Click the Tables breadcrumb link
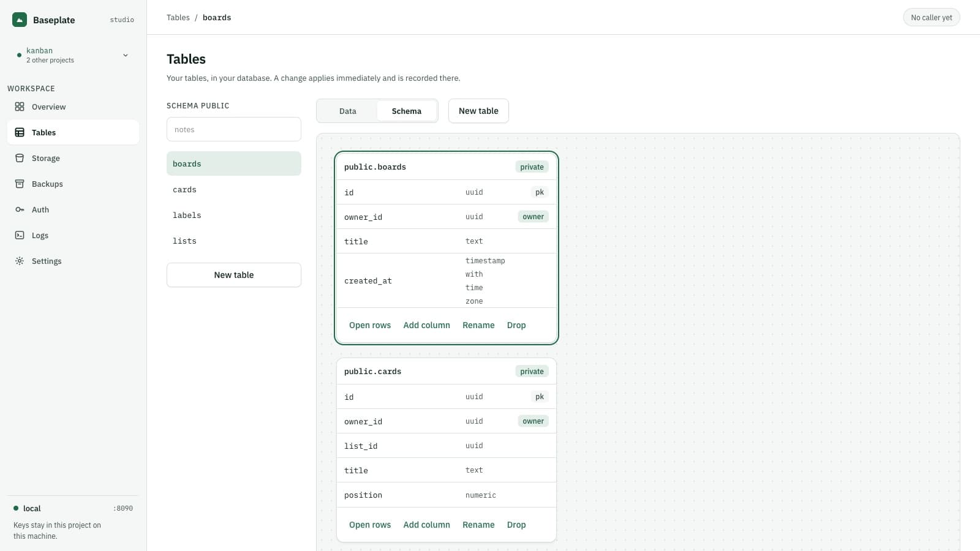The image size is (980, 551). [178, 17]
